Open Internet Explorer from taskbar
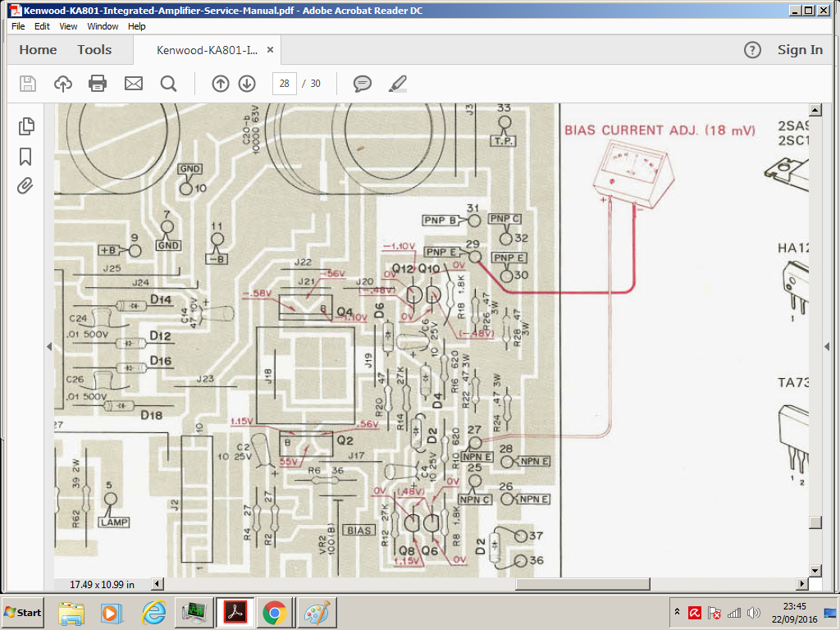Screen dimensions: 840x630 coord(153,613)
